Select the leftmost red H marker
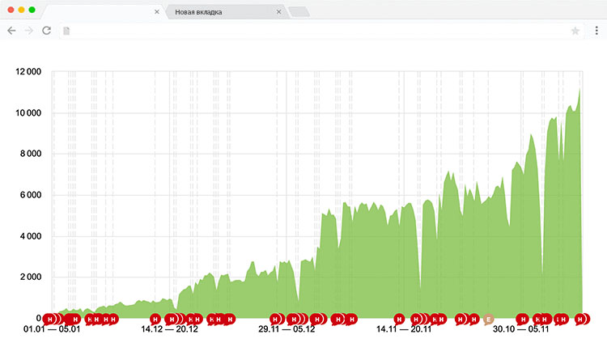The image size is (607, 364). pos(49,319)
